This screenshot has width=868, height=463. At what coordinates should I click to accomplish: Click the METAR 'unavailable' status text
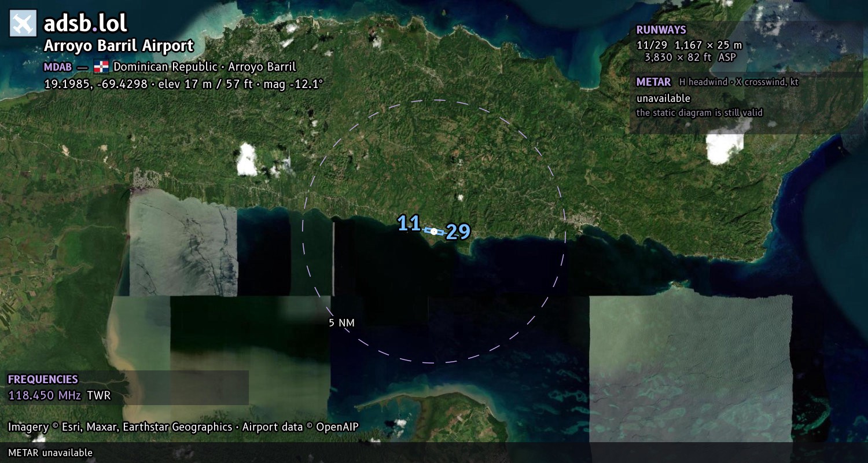coord(664,98)
